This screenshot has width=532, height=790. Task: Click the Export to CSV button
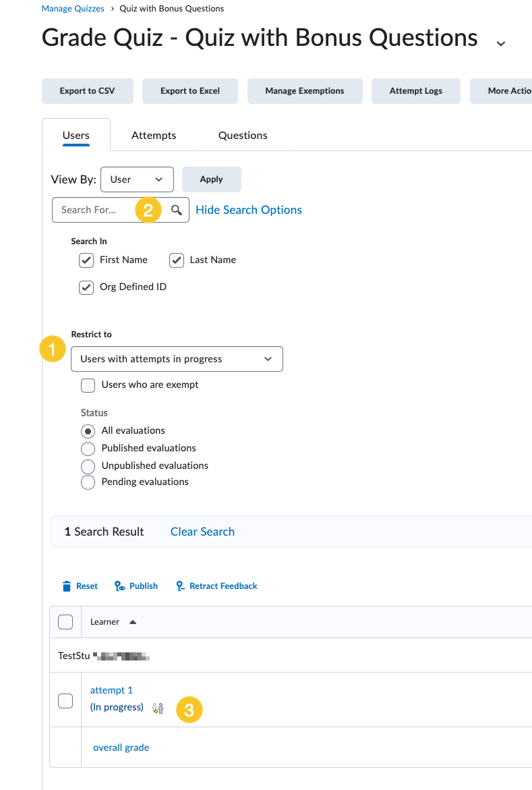coord(88,91)
